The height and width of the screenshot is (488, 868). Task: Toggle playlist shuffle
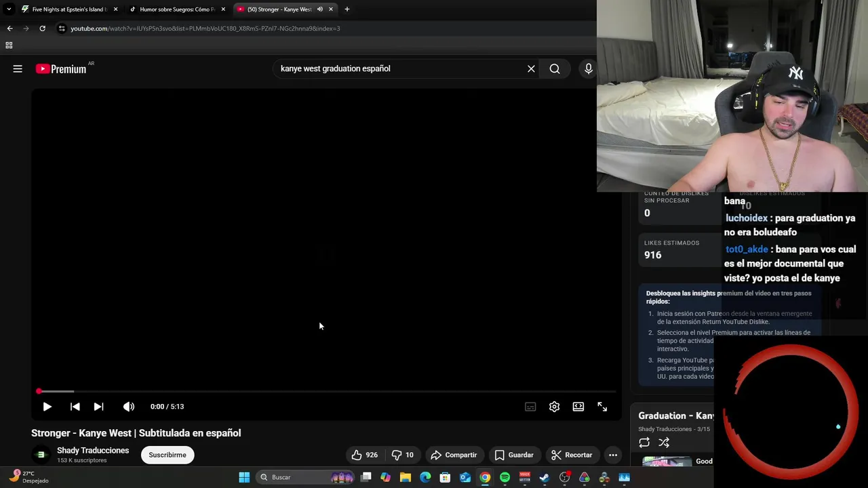664,443
